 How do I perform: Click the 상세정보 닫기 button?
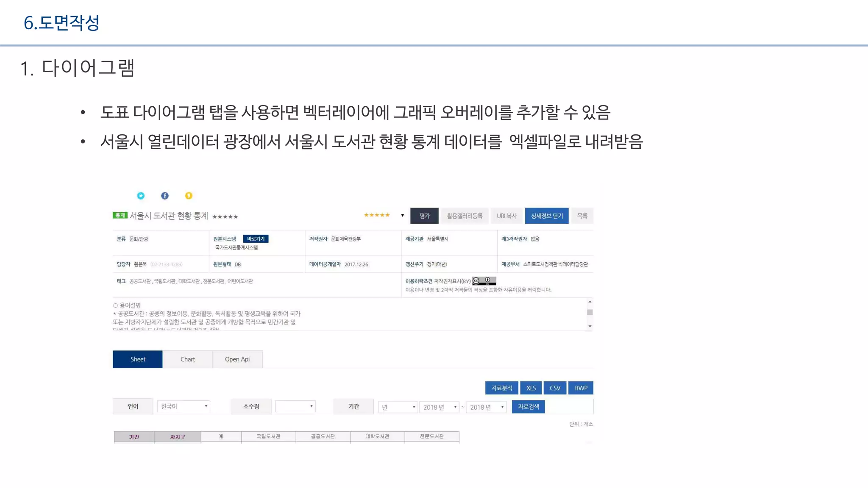[546, 216]
